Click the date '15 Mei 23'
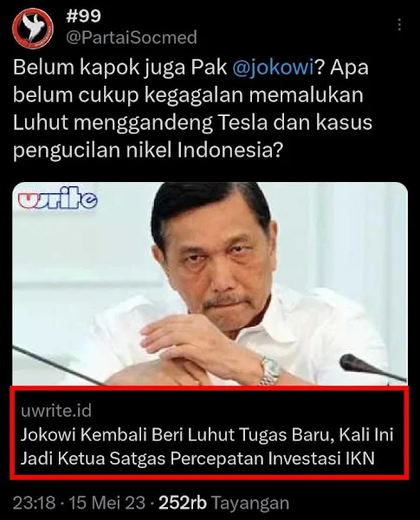Viewport: 420px width, 520px height. 107,503
